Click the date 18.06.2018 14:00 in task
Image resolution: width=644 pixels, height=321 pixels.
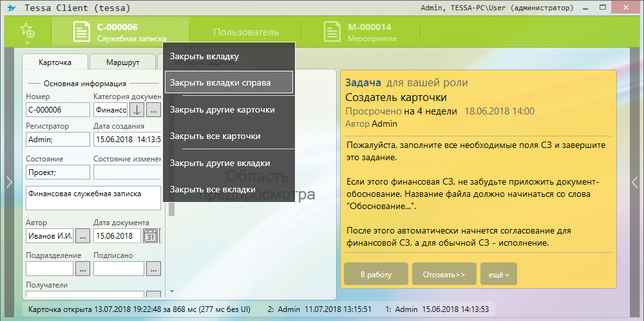pos(500,111)
